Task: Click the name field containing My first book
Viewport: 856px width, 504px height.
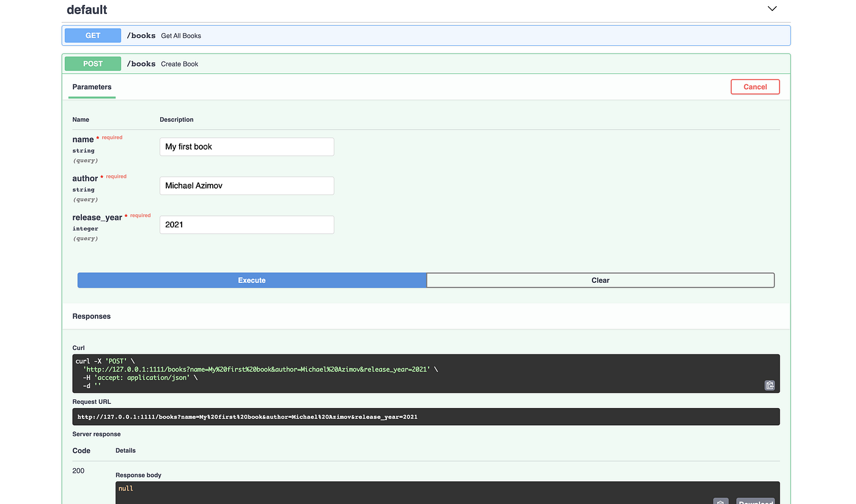Action: (246, 147)
